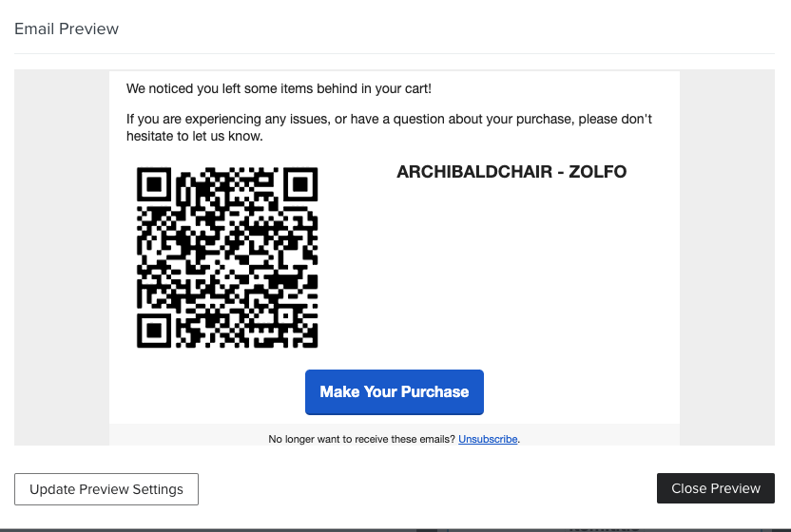Click the center of the QR code
The height and width of the screenshot is (532, 791).
227,257
